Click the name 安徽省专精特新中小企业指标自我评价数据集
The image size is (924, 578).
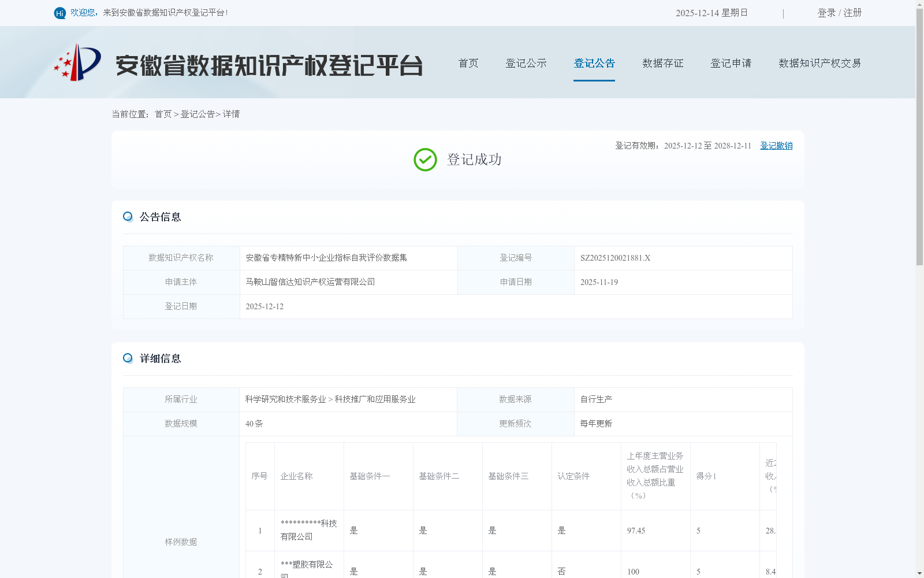326,258
